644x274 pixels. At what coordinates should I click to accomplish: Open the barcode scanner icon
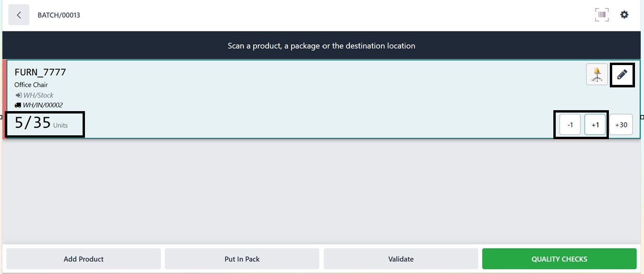[x=602, y=15]
